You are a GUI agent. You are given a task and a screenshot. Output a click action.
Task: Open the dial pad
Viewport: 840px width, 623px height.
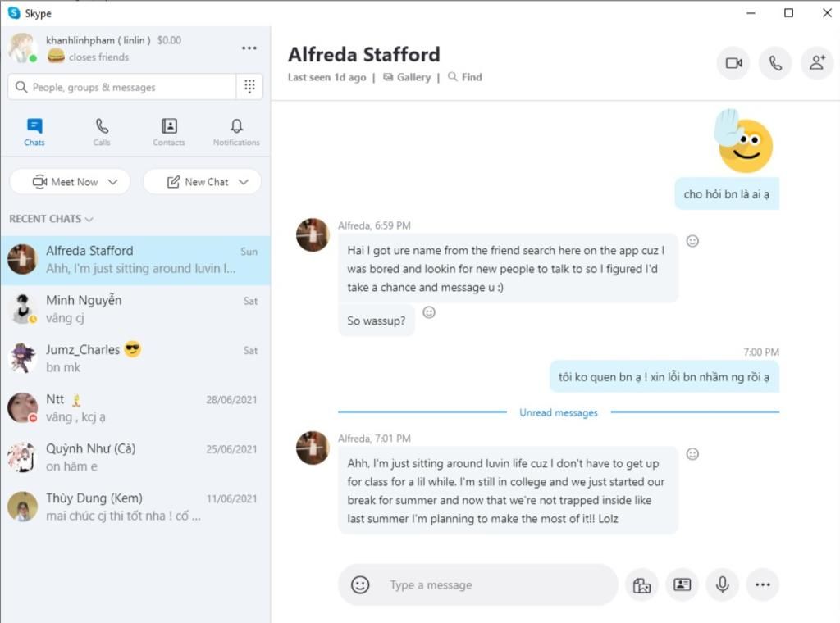click(x=249, y=87)
